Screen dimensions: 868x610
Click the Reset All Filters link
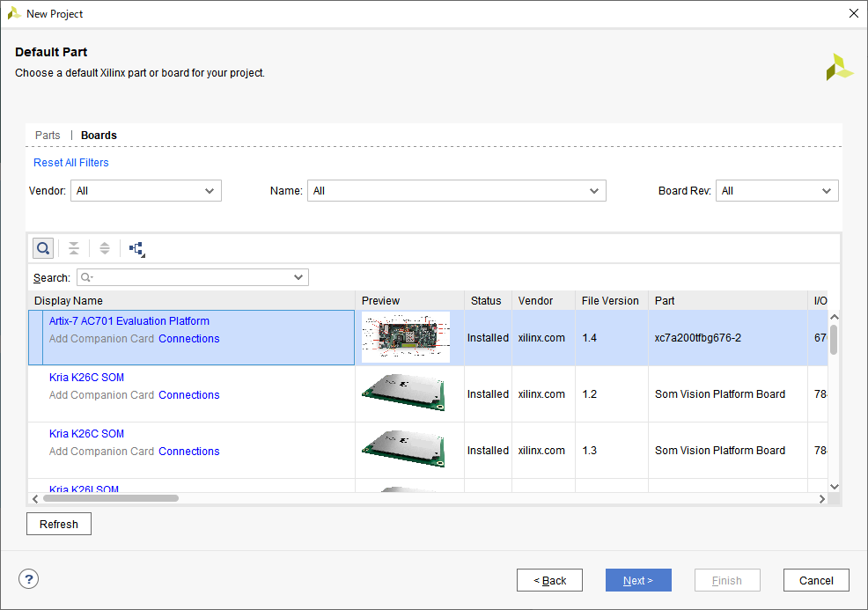[70, 162]
